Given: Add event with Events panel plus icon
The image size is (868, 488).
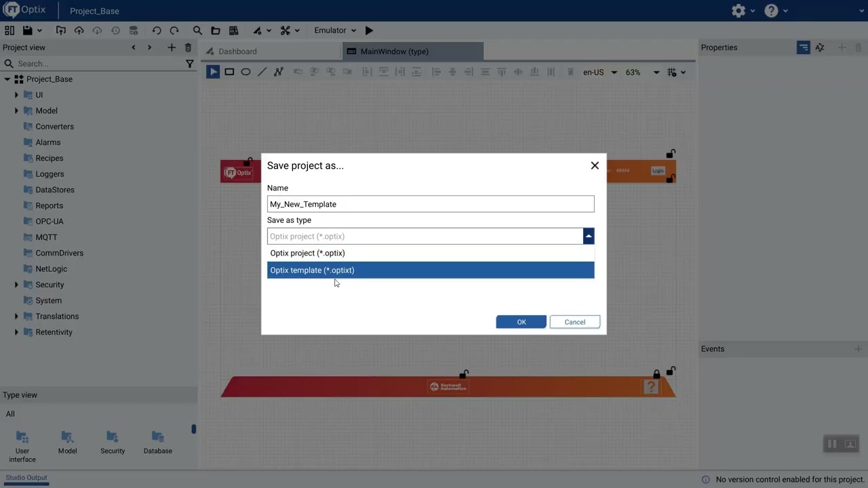Looking at the screenshot, I should pyautogui.click(x=858, y=349).
